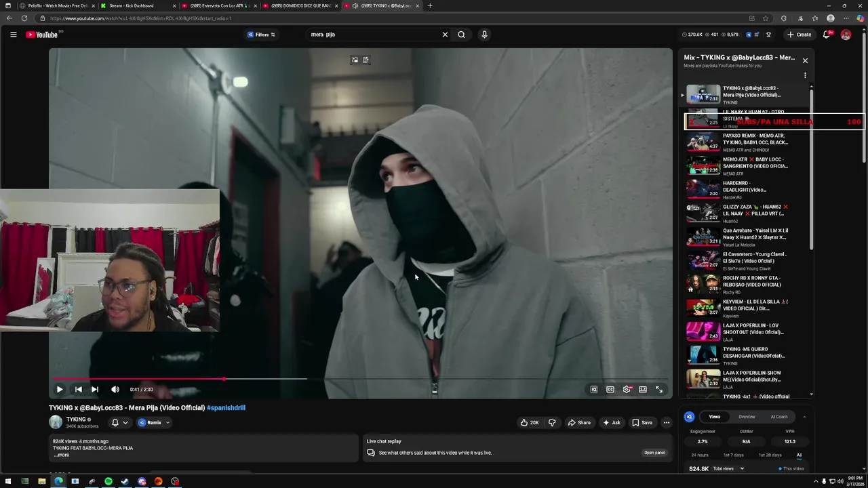Open TYKING channel avatar

pyautogui.click(x=55, y=422)
